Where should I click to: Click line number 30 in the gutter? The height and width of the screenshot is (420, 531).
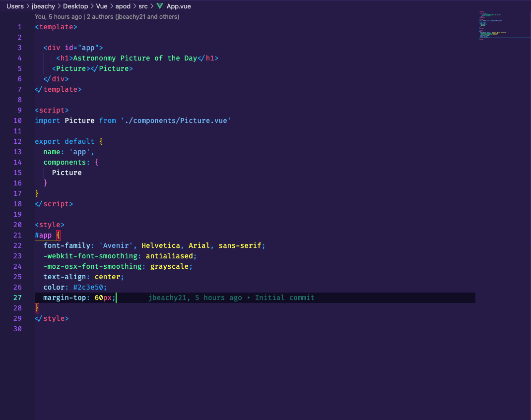pyautogui.click(x=17, y=329)
